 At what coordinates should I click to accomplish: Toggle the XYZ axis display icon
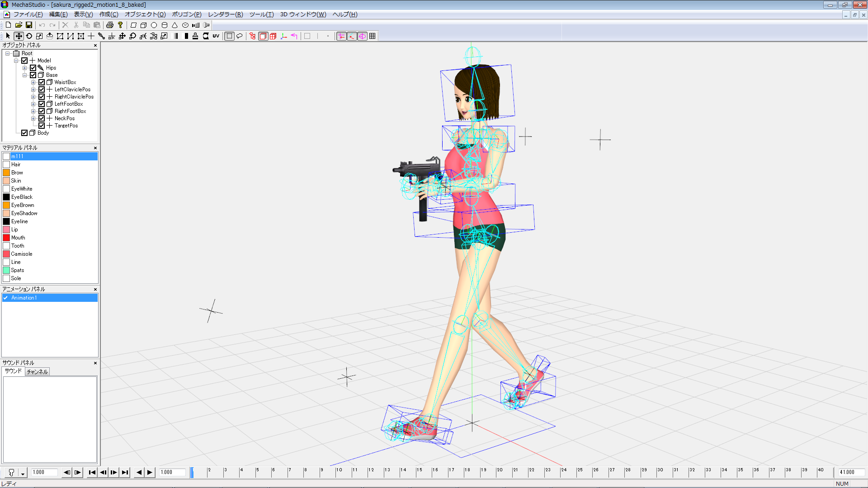[x=284, y=36]
